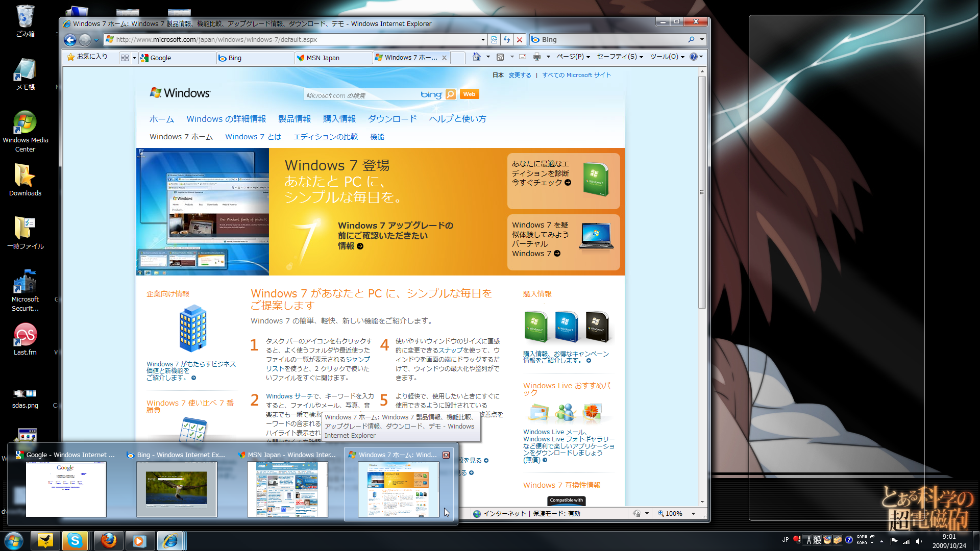Viewport: 980px width, 551px height.
Task: Click the Firefox taskbar icon
Action: click(108, 540)
